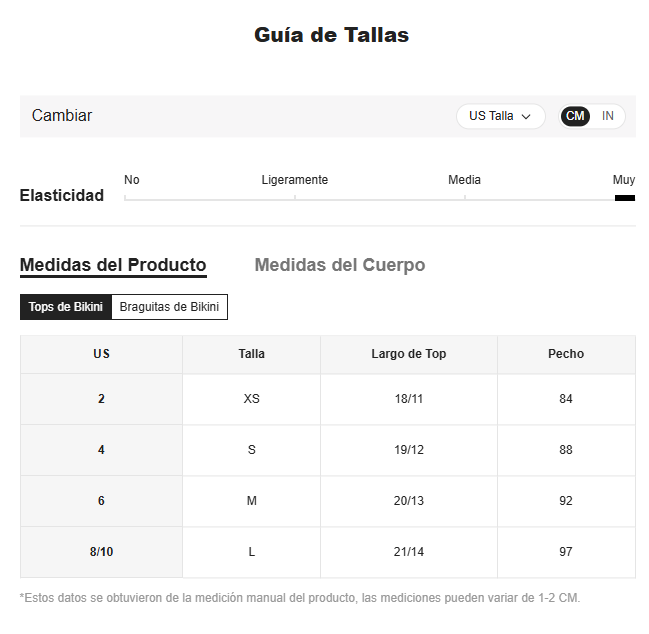Select the Medidas del Producto tab
Screen dimensions: 649x634
click(x=113, y=265)
